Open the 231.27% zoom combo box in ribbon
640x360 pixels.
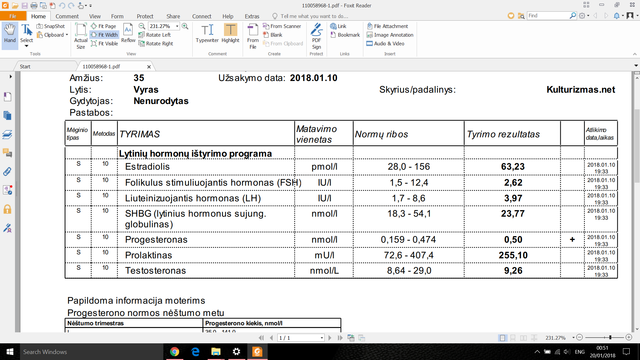164,26
